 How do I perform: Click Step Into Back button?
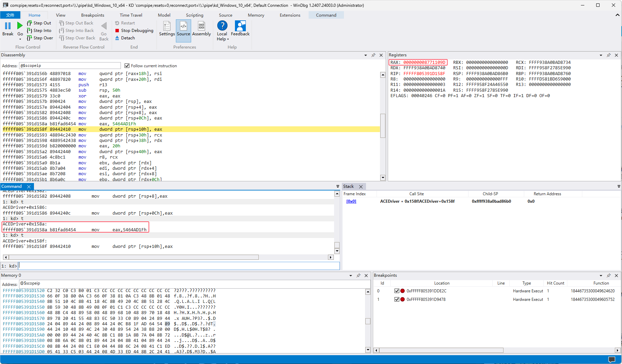point(76,31)
